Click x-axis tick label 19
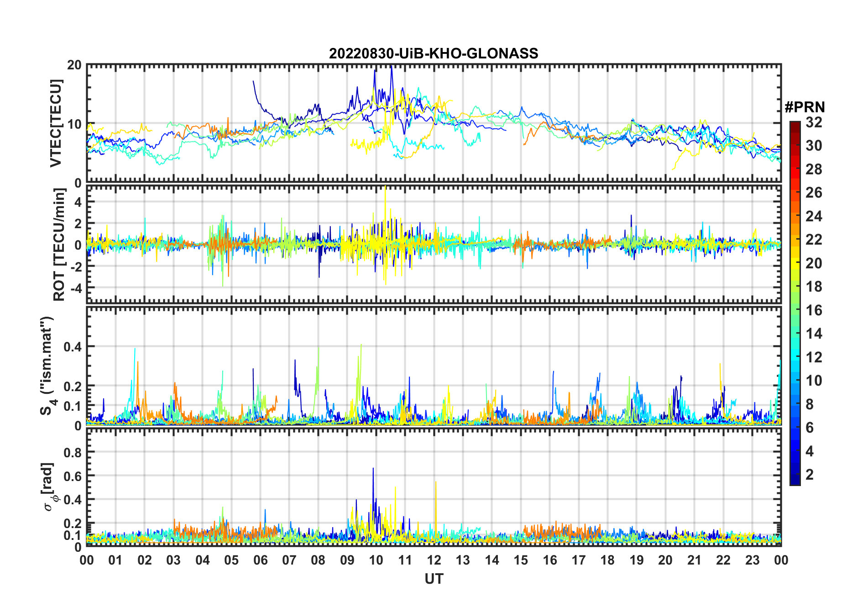868x607 pixels. pos(637,560)
